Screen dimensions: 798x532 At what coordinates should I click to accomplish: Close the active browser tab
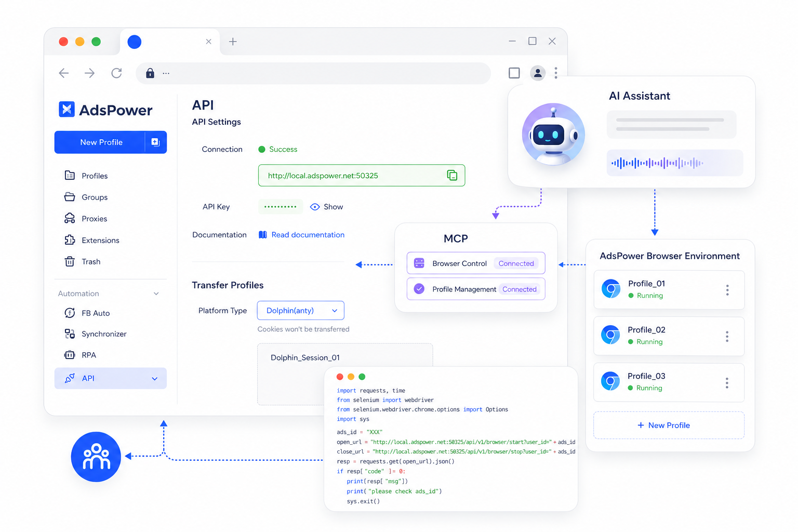208,42
